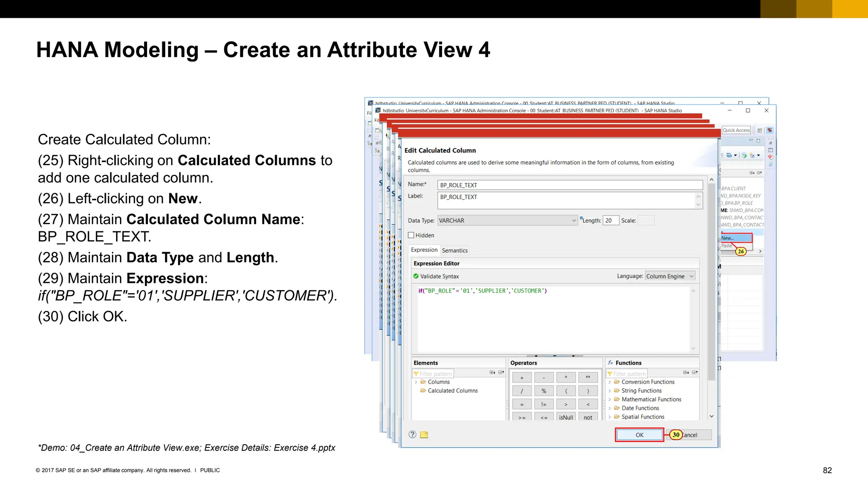Open dropdown arrow beside the blue table toolbar icon
Screen dimensions: 868x488
point(735,155)
